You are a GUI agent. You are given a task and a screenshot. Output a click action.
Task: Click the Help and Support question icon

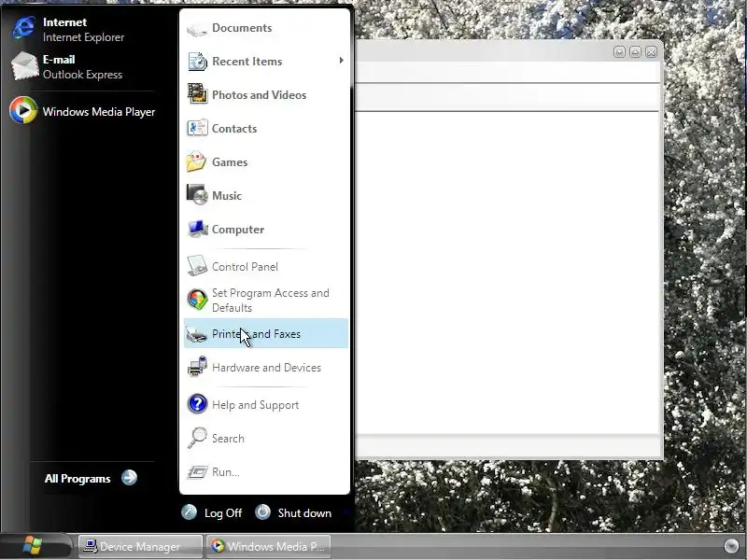coord(197,404)
